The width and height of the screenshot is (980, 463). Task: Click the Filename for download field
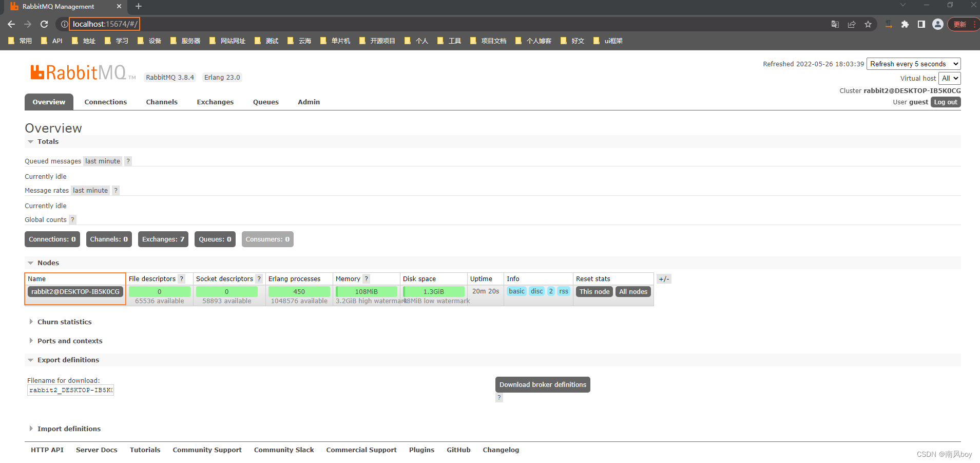coord(70,390)
